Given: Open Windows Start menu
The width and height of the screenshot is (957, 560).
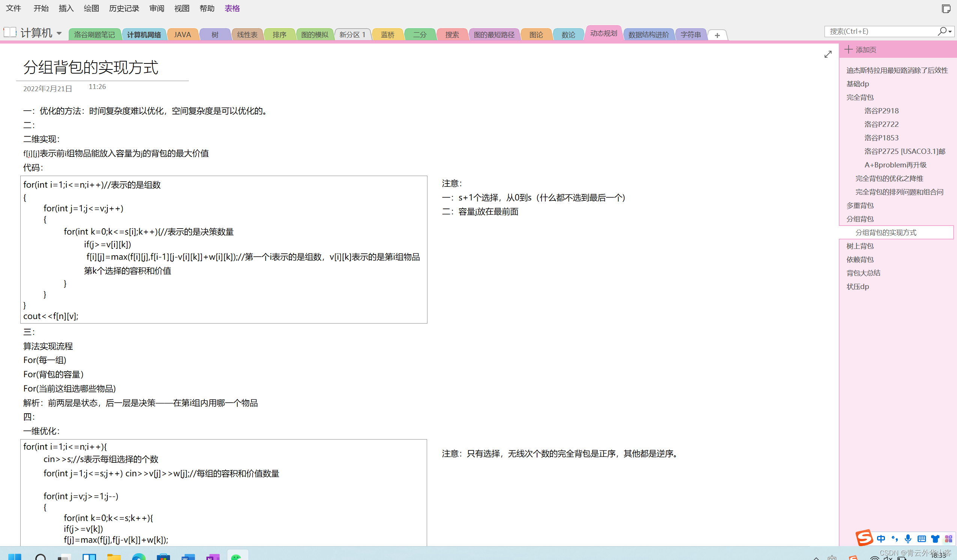Looking at the screenshot, I should 15,557.
